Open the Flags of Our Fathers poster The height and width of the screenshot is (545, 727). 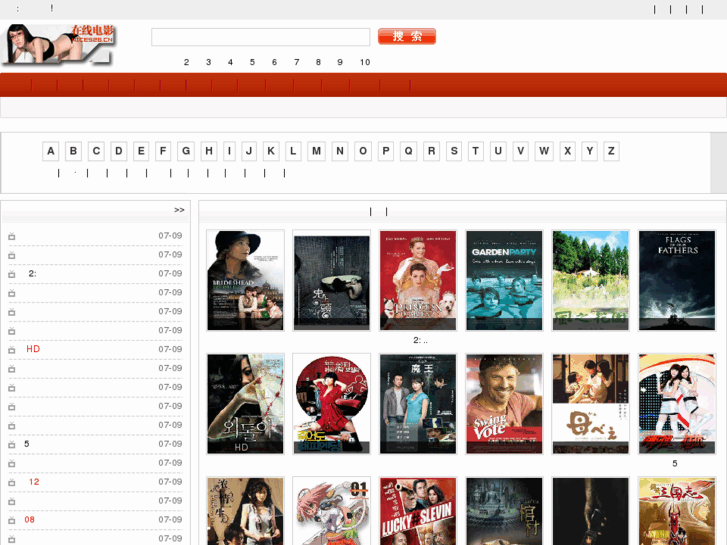[677, 281]
